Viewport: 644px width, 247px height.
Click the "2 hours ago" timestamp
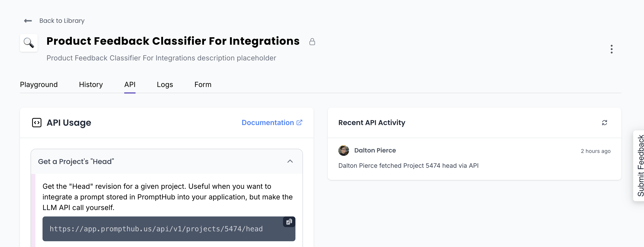click(x=596, y=151)
